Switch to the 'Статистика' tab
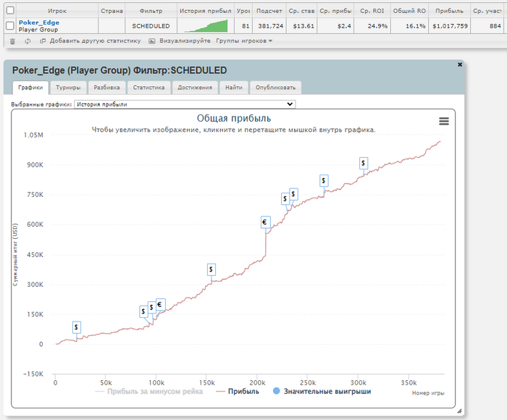Viewport: 507px width, 420px height. coord(148,88)
